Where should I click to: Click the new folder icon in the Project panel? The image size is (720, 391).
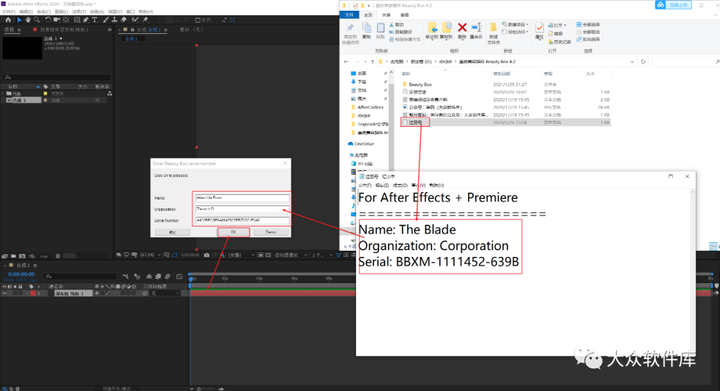coord(13,256)
